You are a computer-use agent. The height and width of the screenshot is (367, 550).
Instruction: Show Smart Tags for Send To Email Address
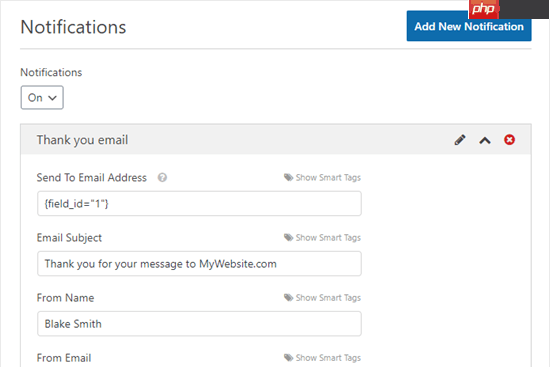[328, 178]
